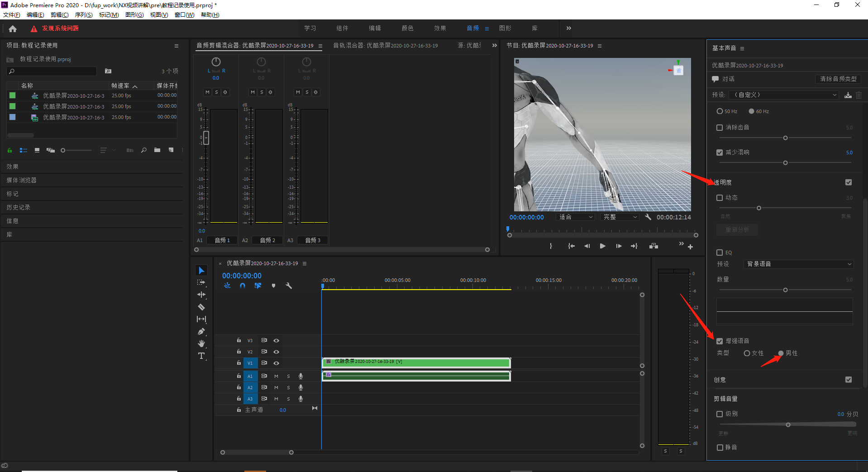Enable the 消除齿音 checkbox
The width and height of the screenshot is (868, 472).
pyautogui.click(x=720, y=128)
